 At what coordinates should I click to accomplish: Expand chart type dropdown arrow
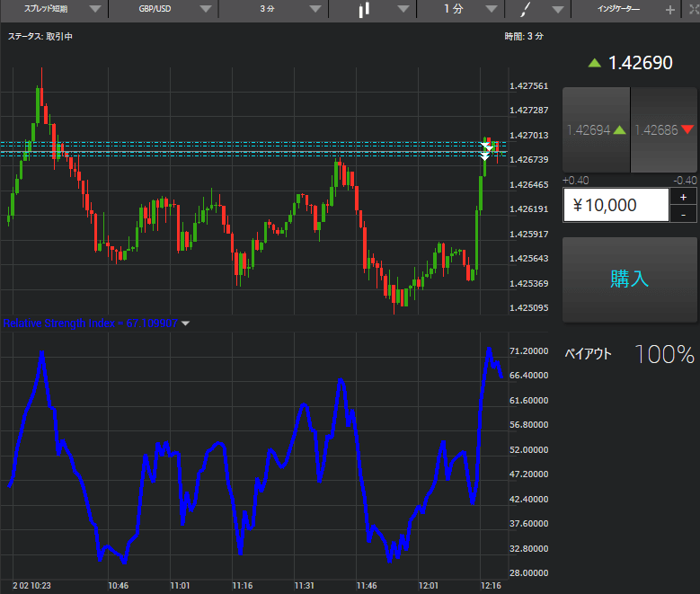click(x=403, y=9)
